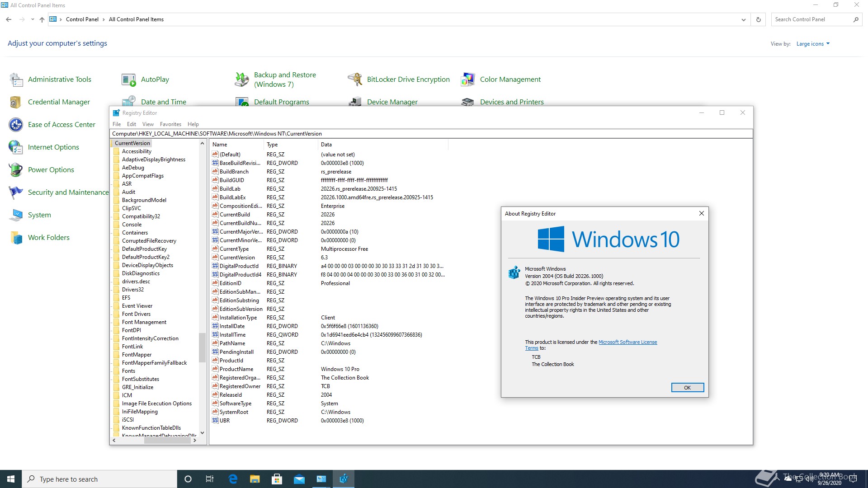
Task: Select RegisteredOwner value row
Action: pyautogui.click(x=329, y=386)
